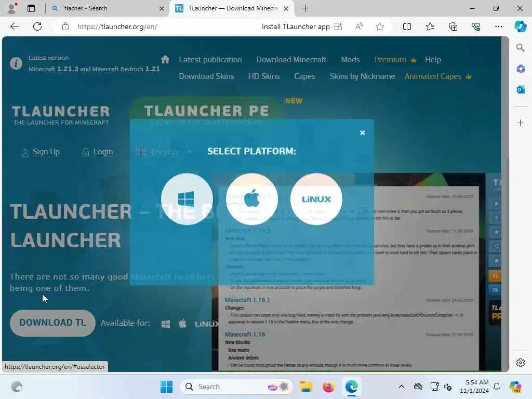Click the Login link
This screenshot has height=399, width=532.
point(98,152)
